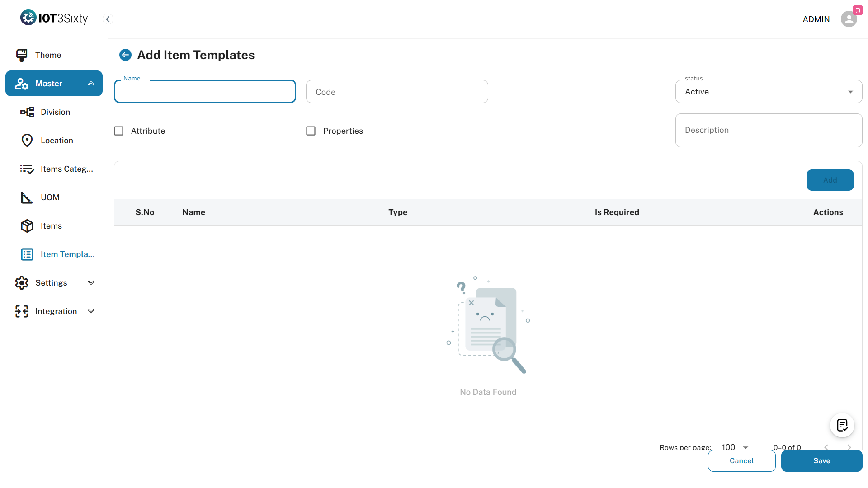Open Items Category in the sidebar
Viewport: 868px width, 488px height.
point(66,169)
